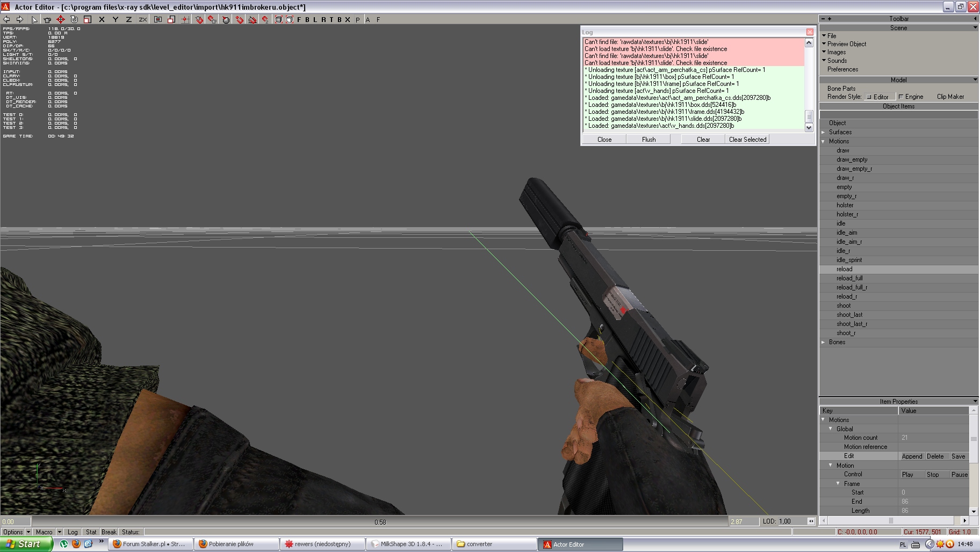Click Bone Parts in Model panel
This screenshot has width=980, height=552.
[841, 89]
